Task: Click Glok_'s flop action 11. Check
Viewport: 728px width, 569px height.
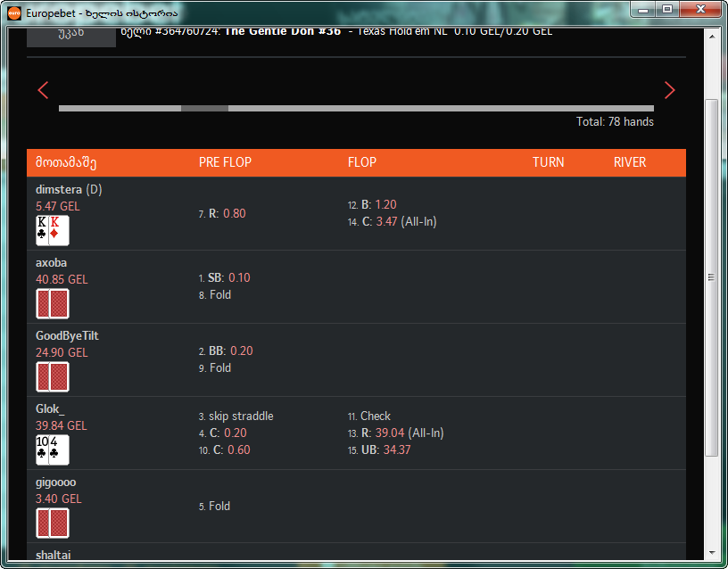Action: tap(369, 416)
